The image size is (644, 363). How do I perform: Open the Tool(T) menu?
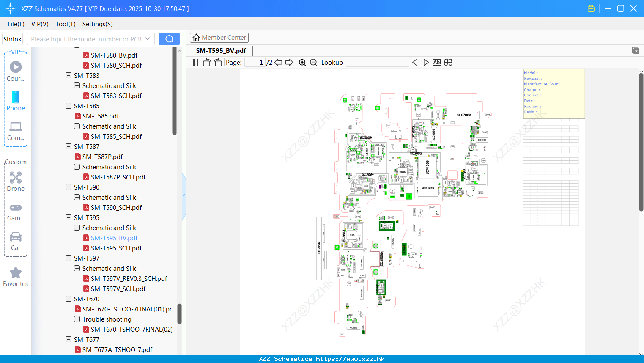pyautogui.click(x=66, y=24)
